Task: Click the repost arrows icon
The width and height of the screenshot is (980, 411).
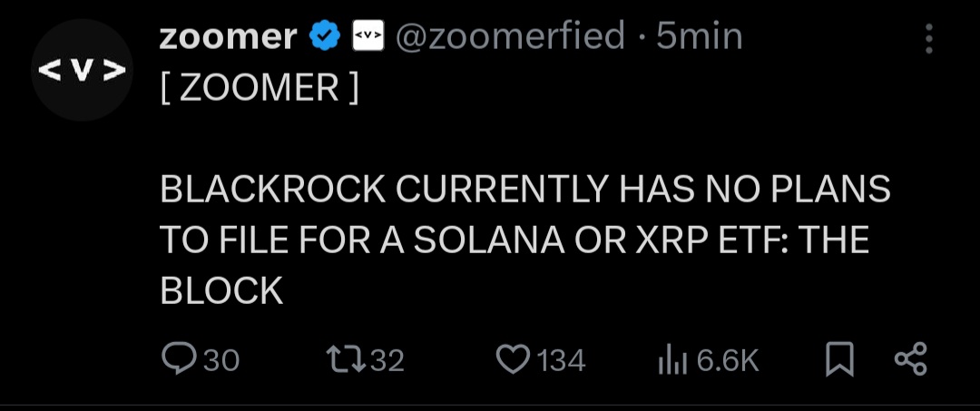Action: click(x=347, y=360)
